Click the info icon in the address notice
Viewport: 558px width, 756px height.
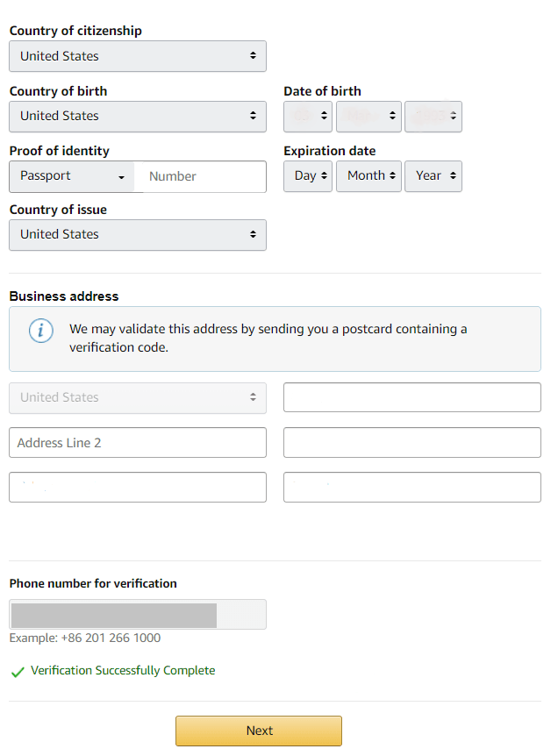pyautogui.click(x=40, y=330)
